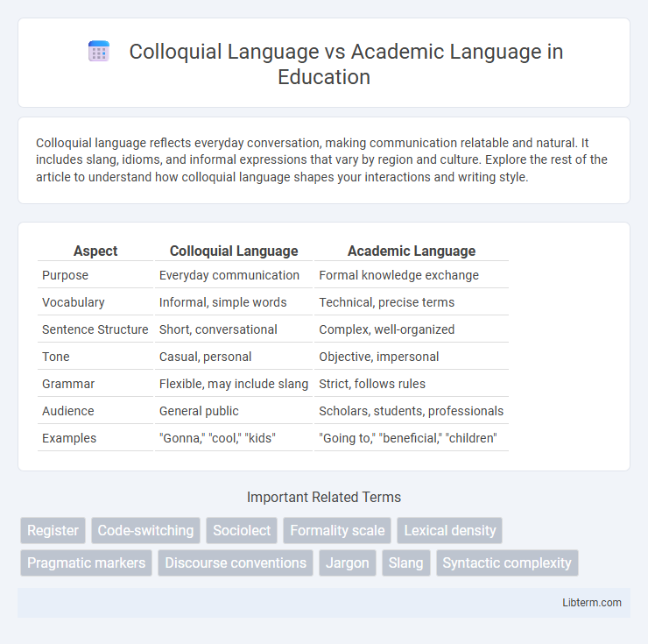Click the Important Related Terms heading

click(x=324, y=497)
